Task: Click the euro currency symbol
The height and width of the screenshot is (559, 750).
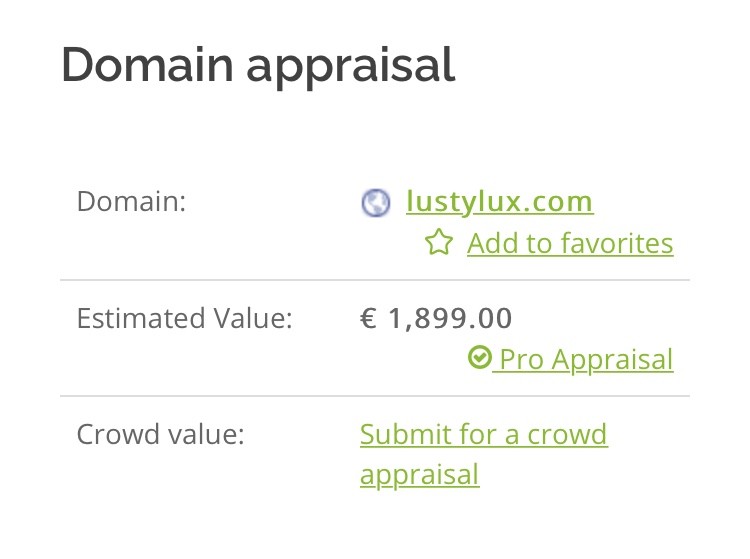Action: 368,318
